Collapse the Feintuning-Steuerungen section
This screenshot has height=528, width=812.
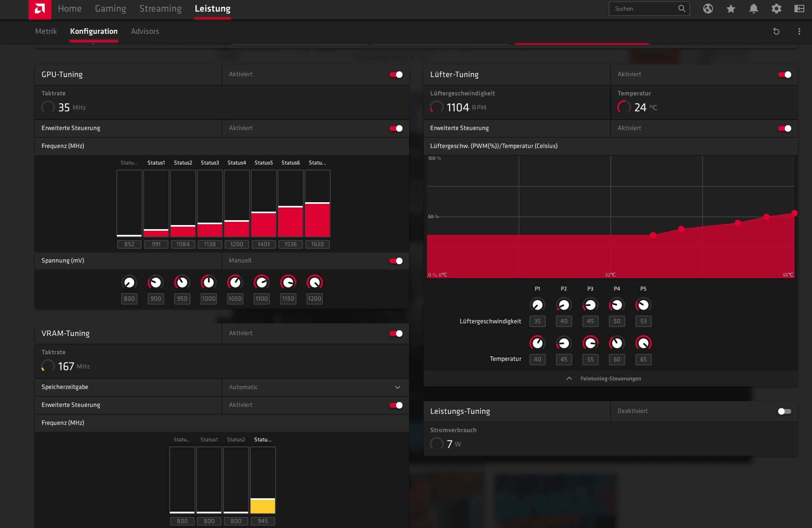coord(610,379)
